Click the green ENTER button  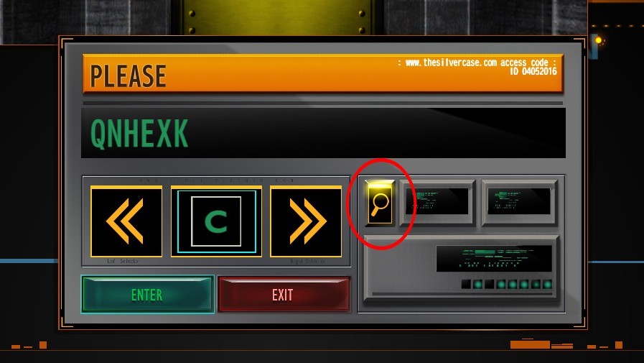pyautogui.click(x=147, y=294)
